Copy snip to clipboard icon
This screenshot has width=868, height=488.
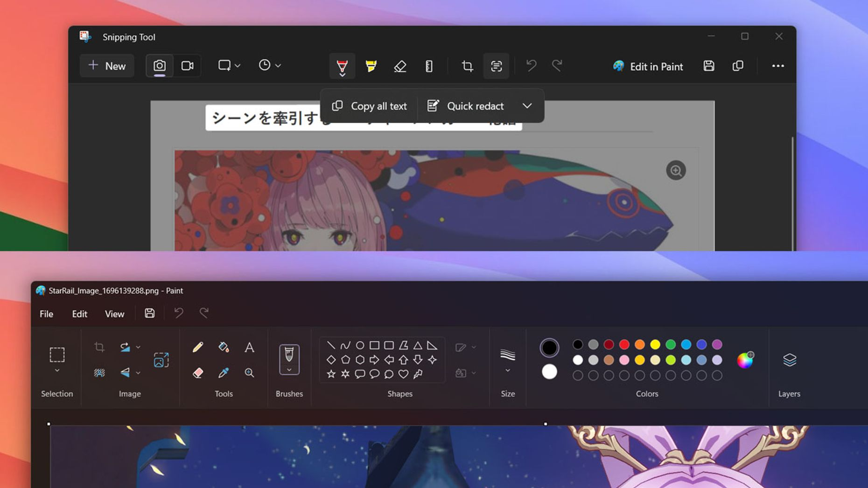tap(738, 66)
